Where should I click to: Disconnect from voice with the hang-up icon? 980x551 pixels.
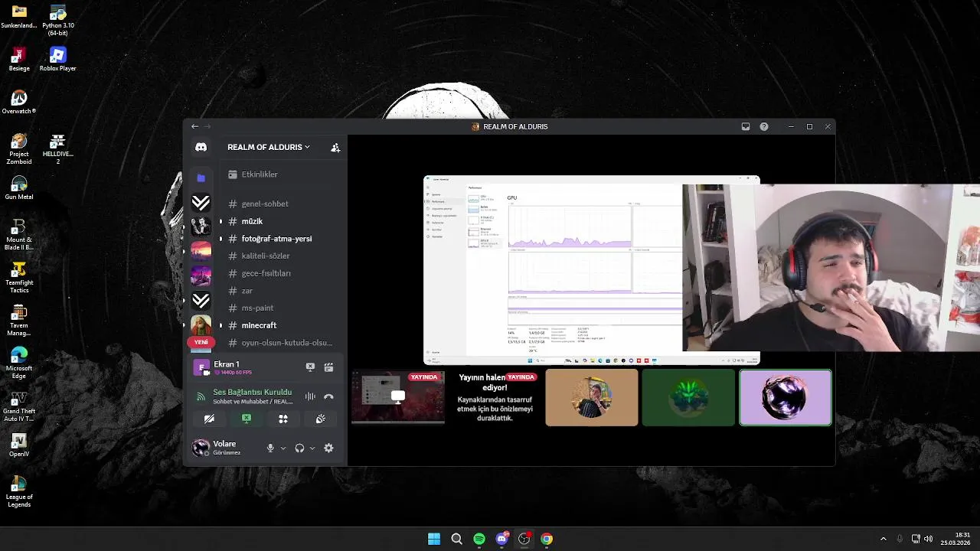click(328, 396)
